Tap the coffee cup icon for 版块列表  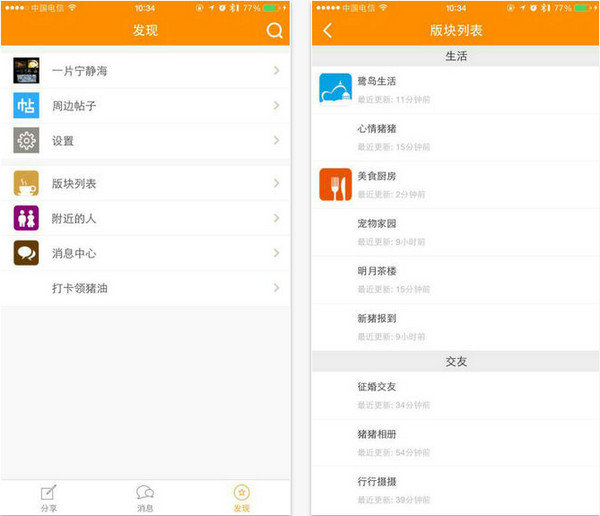tap(26, 183)
